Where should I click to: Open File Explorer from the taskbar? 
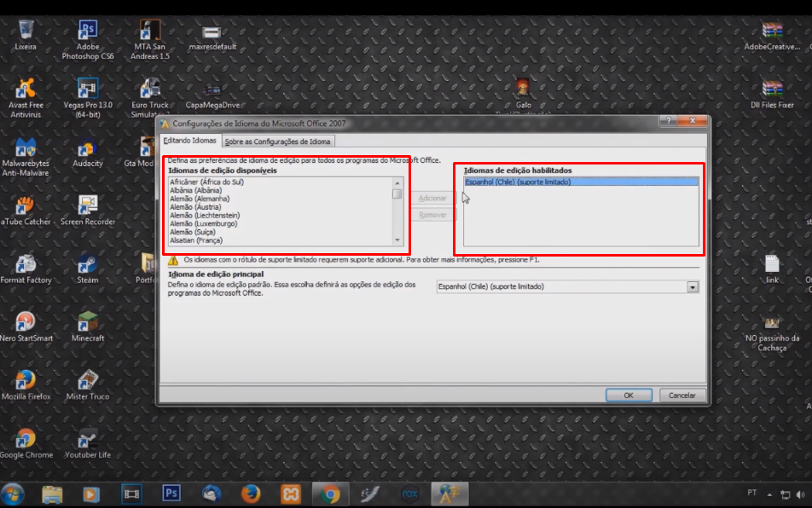(52, 494)
